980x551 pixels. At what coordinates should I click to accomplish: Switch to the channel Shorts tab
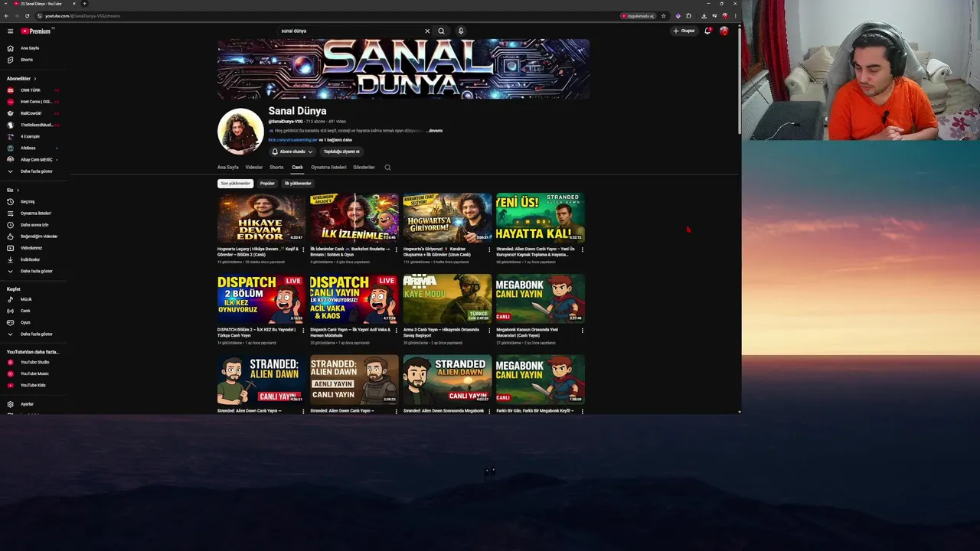pos(276,167)
